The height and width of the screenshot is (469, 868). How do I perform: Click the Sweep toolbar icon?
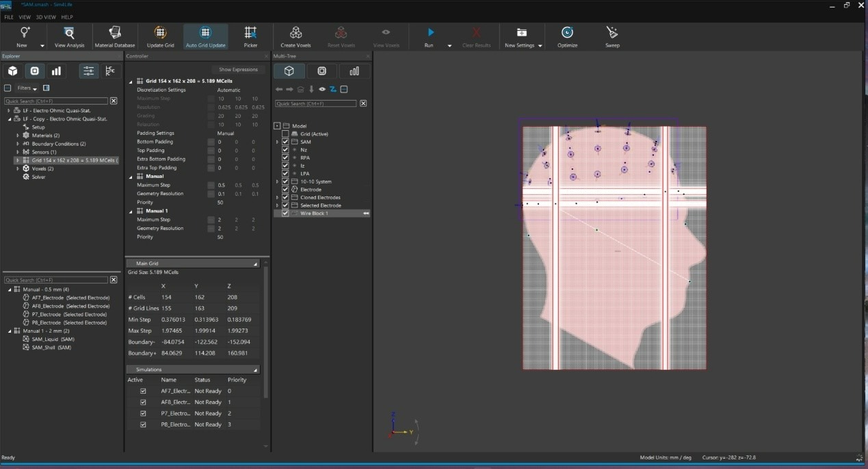point(612,33)
